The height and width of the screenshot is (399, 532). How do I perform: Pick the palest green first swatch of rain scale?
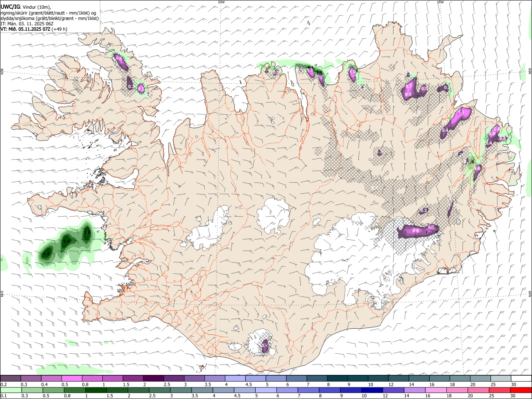pos(11,390)
